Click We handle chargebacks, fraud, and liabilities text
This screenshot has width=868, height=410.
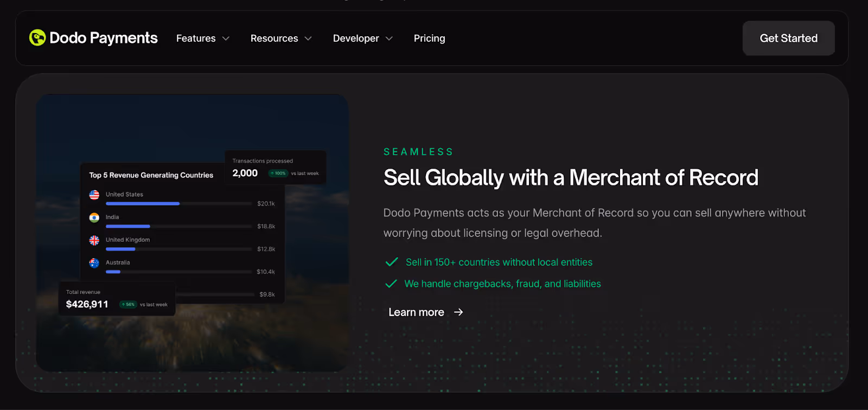click(x=502, y=284)
